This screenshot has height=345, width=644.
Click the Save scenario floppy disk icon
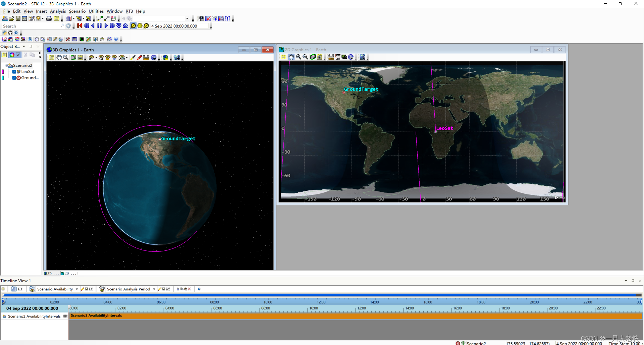(x=18, y=18)
